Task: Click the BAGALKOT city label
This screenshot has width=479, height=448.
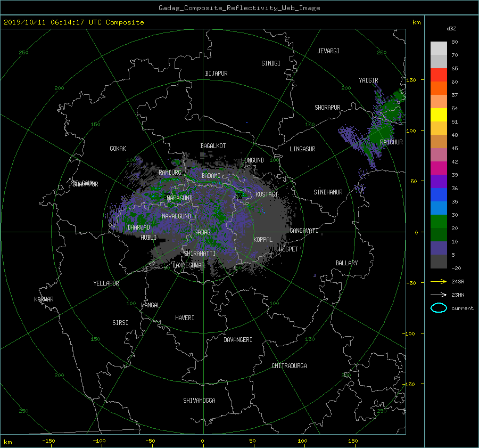Action: (213, 146)
